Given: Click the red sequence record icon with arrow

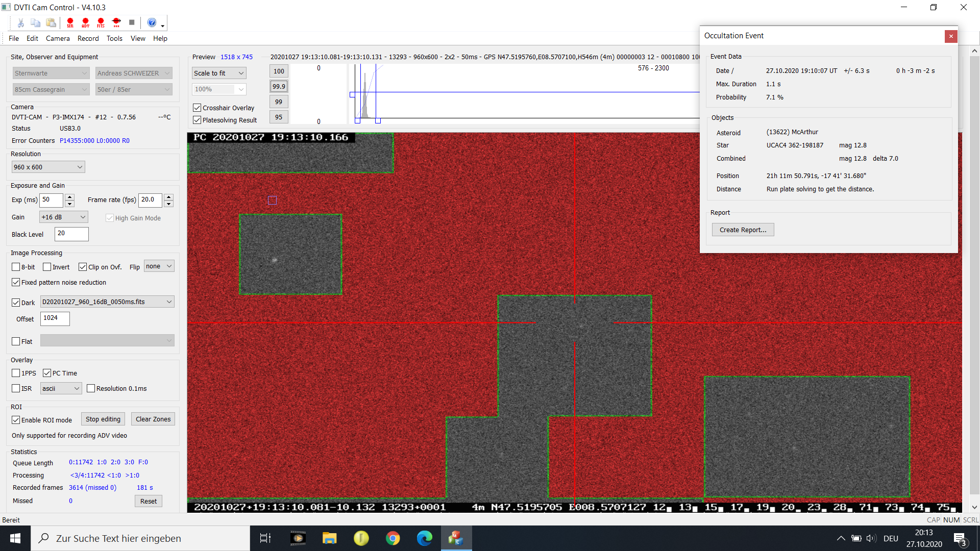Looking at the screenshot, I should pos(116,22).
